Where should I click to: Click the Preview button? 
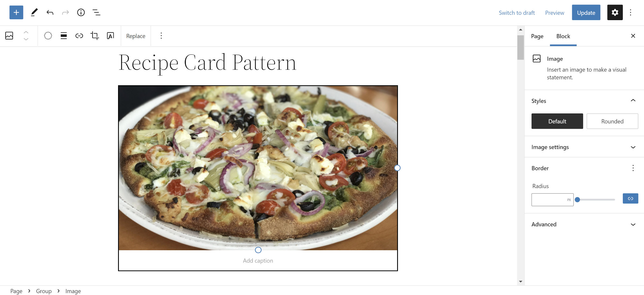554,12
